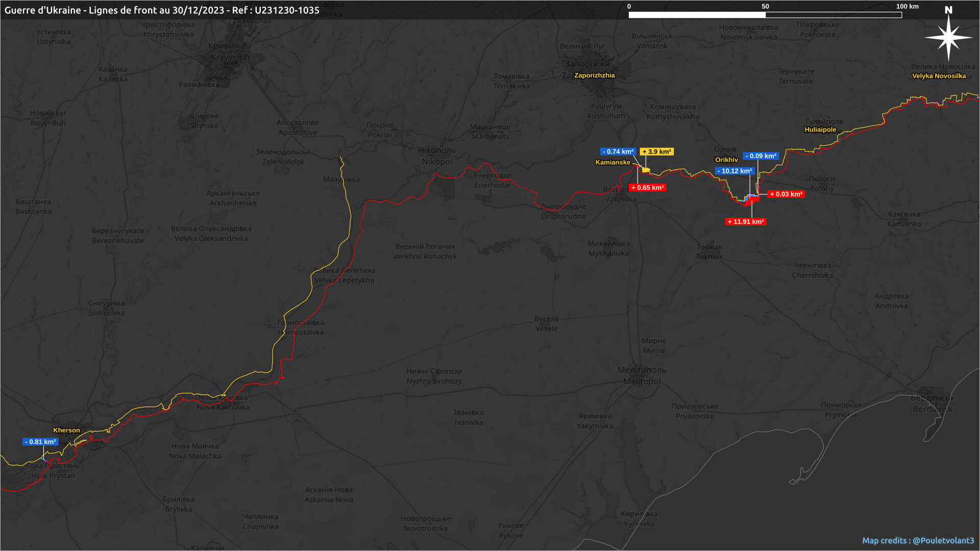Viewport: 980px width, 551px height.
Task: Click the red + 0.65 km² label
Action: click(647, 188)
